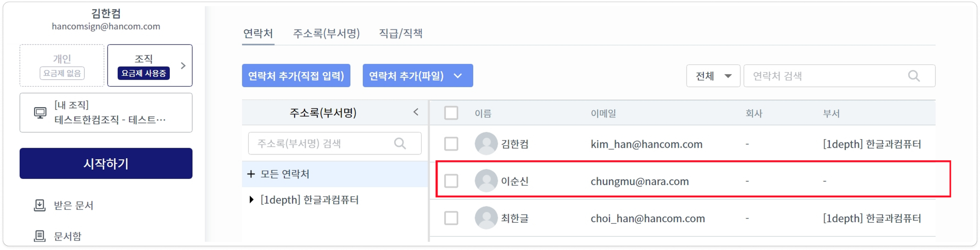This screenshot has width=980, height=250.
Task: Click 이순신's profile avatar
Action: [x=486, y=181]
